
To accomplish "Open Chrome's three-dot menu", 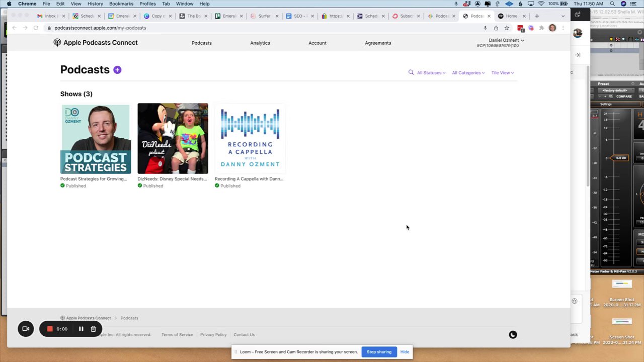I will (x=563, y=28).
